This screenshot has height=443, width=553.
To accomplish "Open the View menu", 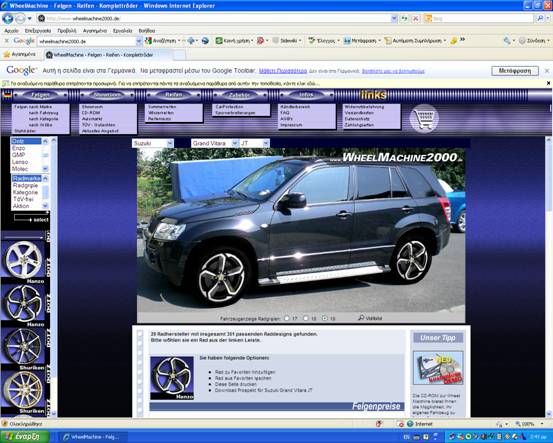I will point(67,31).
